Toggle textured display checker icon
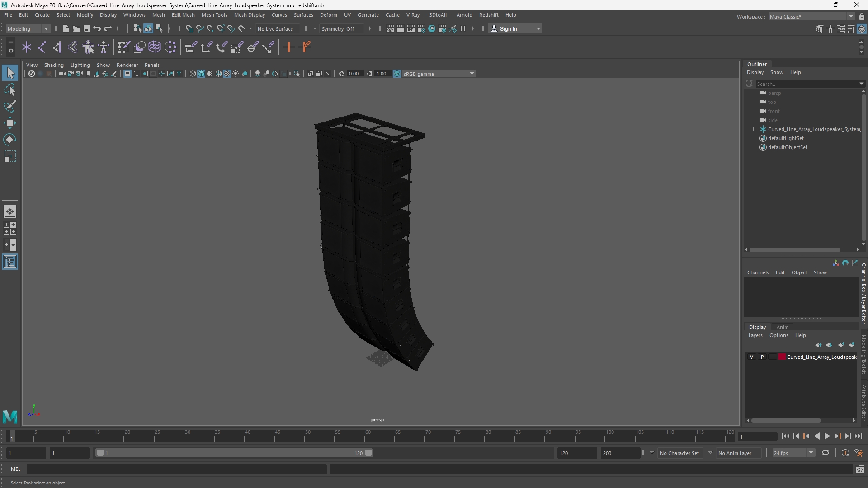This screenshot has width=868, height=488. point(227,74)
